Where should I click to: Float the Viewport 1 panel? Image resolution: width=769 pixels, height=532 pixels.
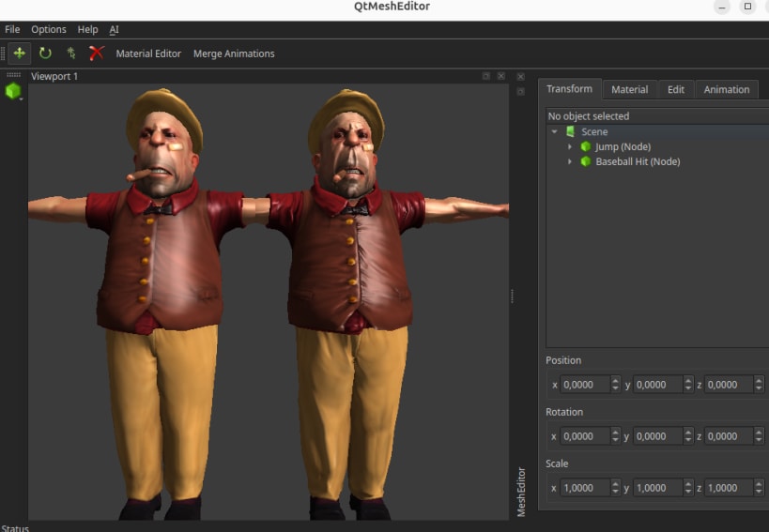pos(486,76)
